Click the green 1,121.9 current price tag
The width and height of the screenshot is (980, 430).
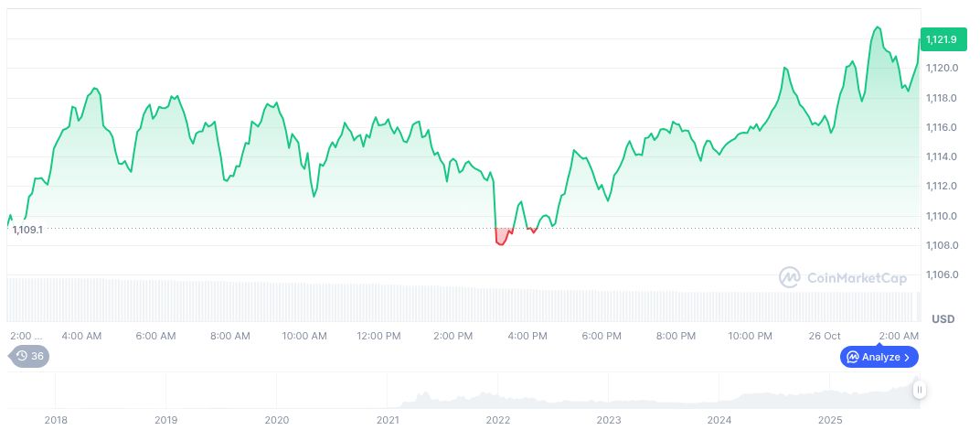pos(941,39)
